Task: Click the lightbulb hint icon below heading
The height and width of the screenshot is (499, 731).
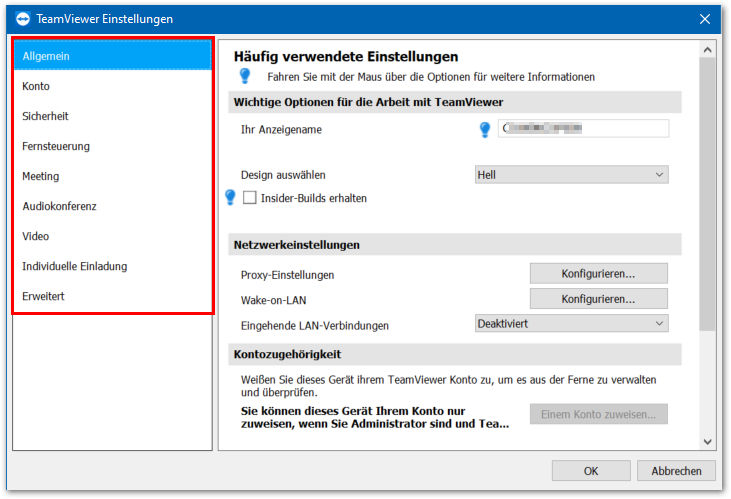Action: pos(245,76)
